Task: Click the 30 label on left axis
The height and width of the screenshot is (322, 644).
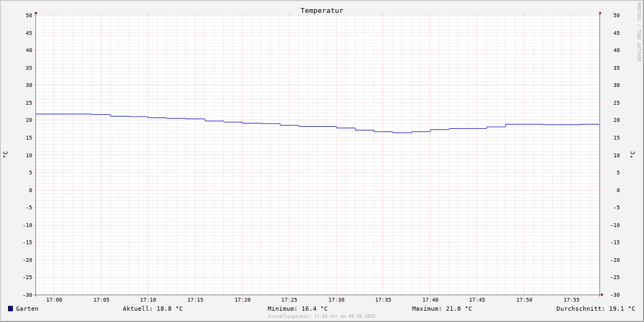Action: [x=29, y=85]
